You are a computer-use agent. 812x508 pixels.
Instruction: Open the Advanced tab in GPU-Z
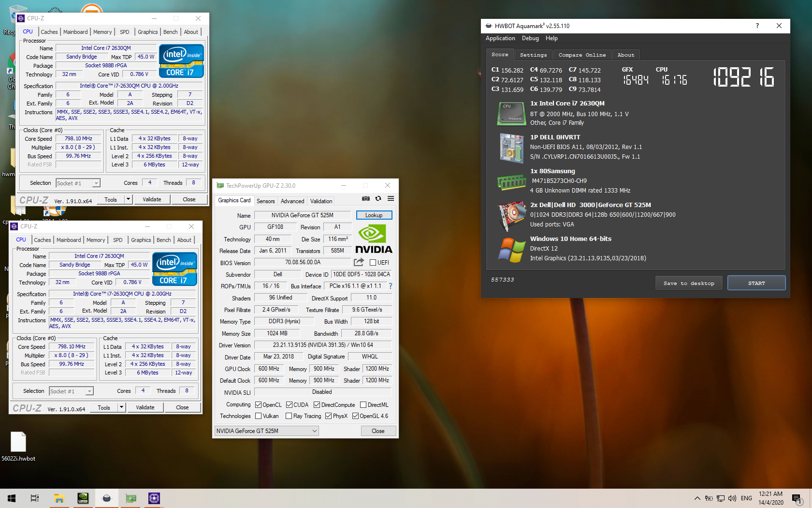tap(292, 201)
